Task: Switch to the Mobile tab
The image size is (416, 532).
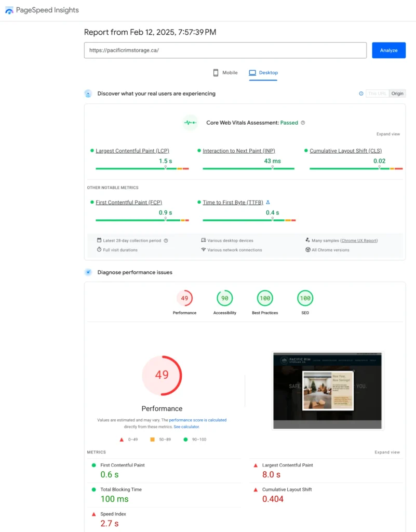Action: coord(225,73)
